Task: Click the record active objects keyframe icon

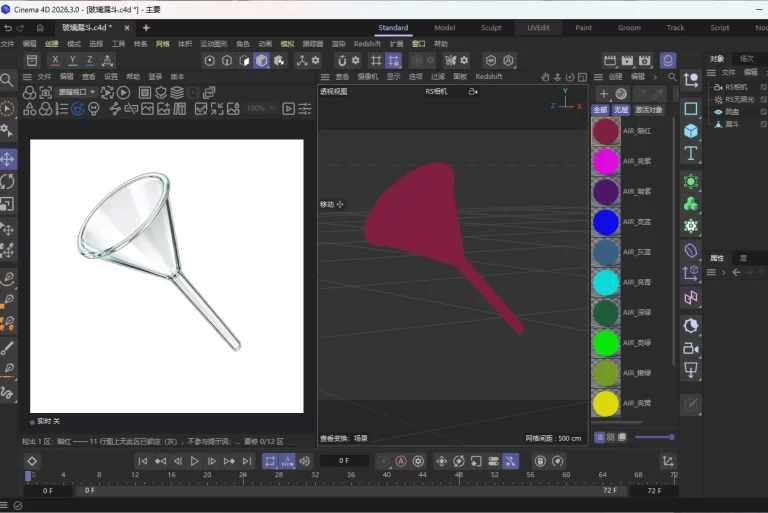Action: pyautogui.click(x=384, y=461)
